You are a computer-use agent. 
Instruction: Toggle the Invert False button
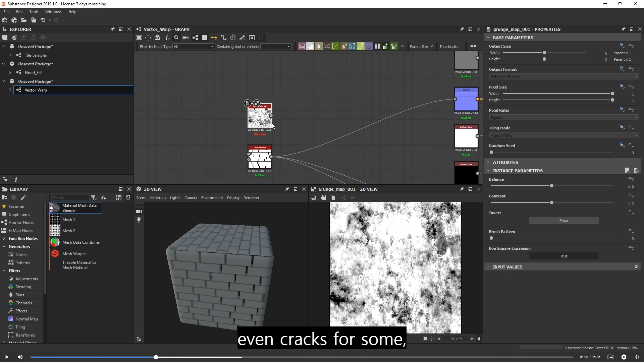pyautogui.click(x=563, y=221)
